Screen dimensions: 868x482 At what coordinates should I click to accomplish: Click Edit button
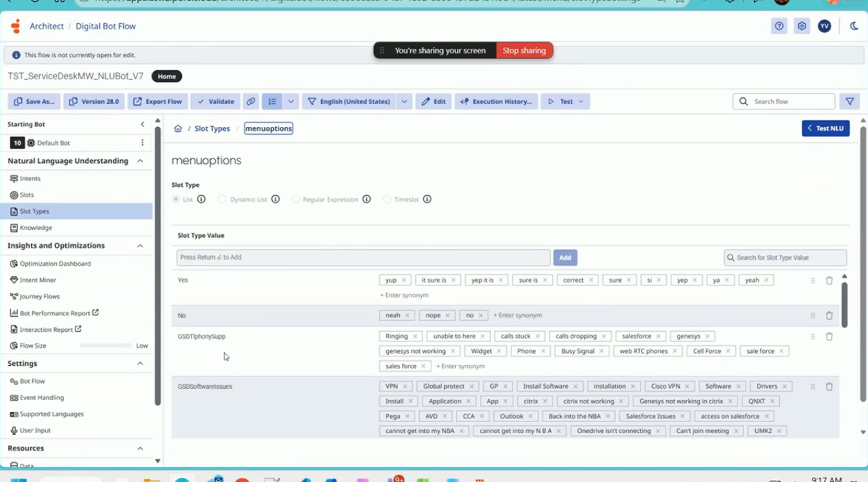(x=433, y=102)
